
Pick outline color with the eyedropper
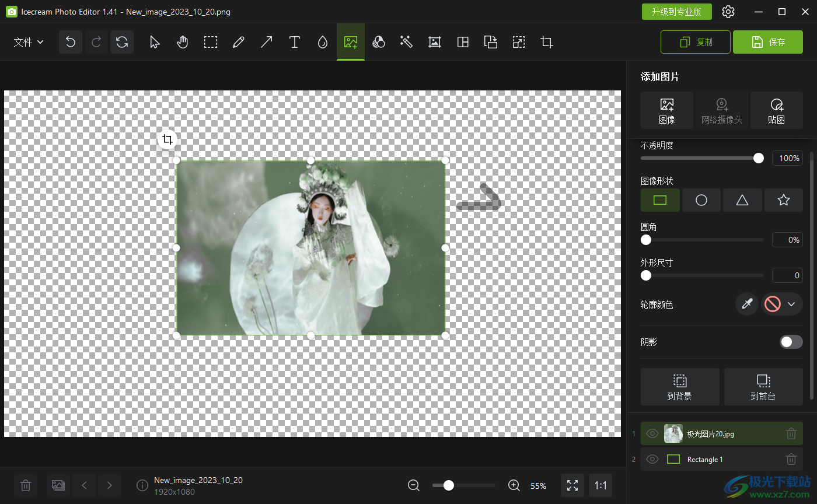(x=747, y=304)
